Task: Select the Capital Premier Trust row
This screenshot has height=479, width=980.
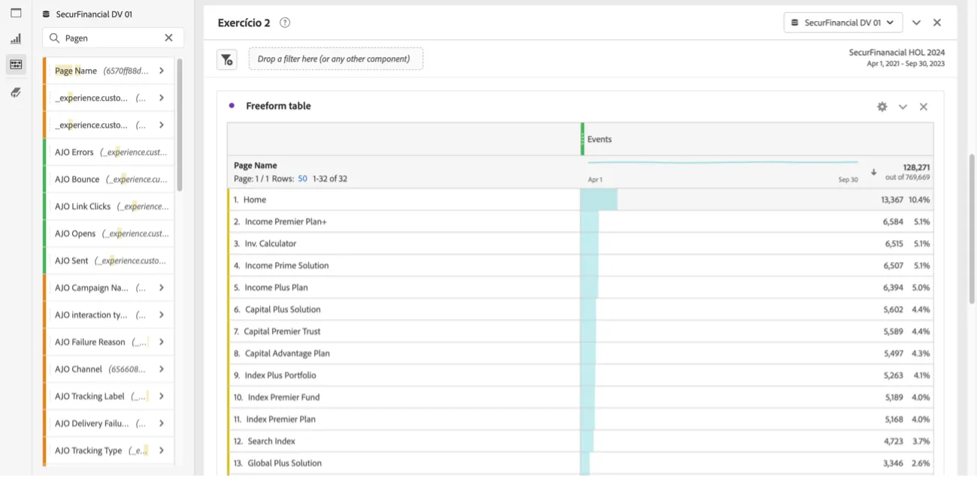Action: click(x=580, y=331)
